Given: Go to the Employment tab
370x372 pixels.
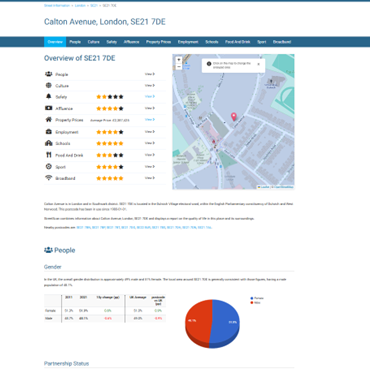Looking at the screenshot, I should [188, 42].
